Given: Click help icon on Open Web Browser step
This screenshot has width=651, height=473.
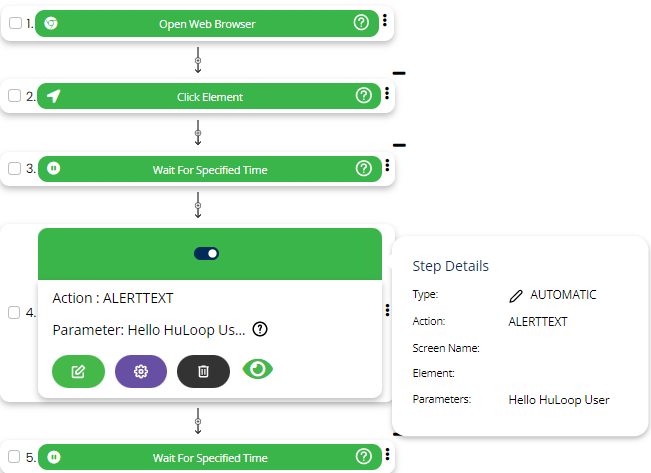Looking at the screenshot, I should point(361,23).
